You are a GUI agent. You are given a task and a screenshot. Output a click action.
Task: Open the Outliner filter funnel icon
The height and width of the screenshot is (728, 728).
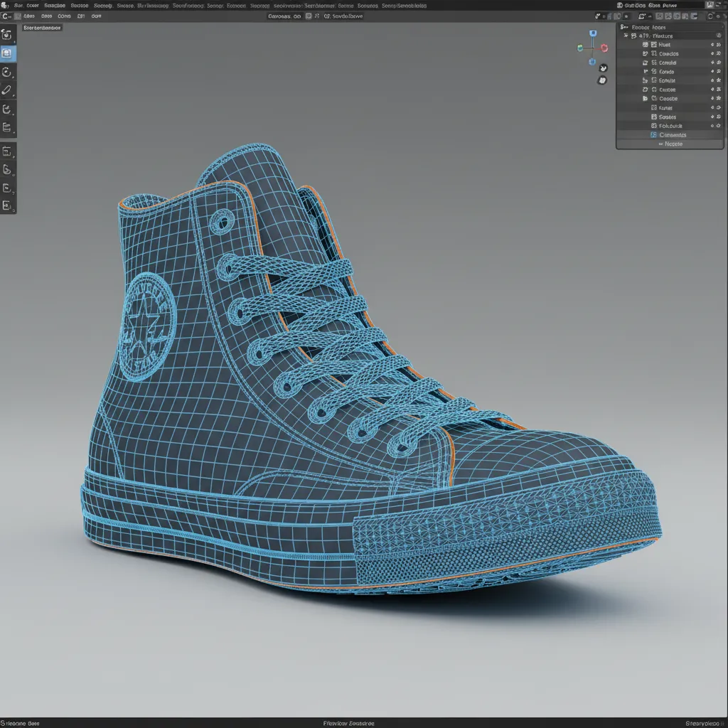coord(721,26)
